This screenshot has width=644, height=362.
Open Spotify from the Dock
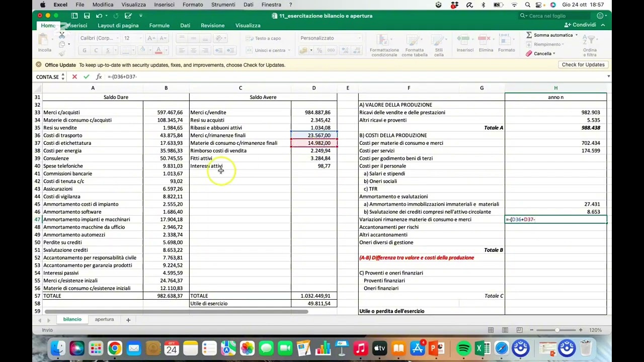click(x=463, y=348)
